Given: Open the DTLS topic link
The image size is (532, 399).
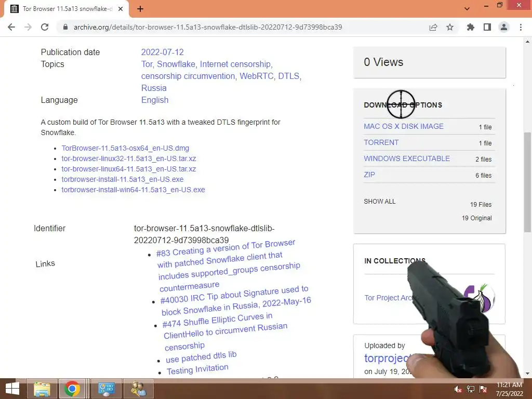Looking at the screenshot, I should tap(288, 76).
